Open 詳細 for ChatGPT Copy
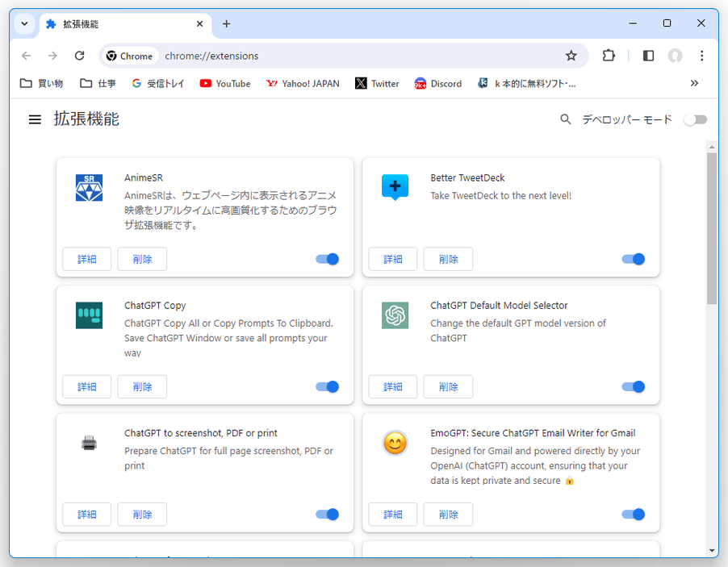The image size is (728, 567). 87,386
